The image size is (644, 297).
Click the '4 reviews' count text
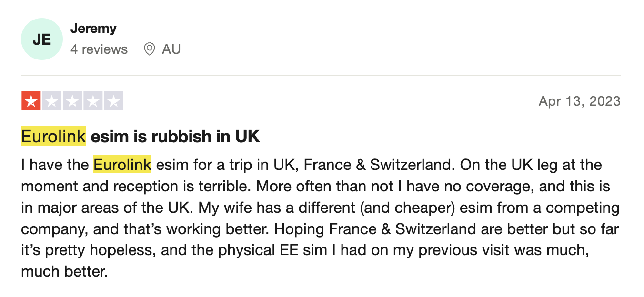tap(99, 49)
